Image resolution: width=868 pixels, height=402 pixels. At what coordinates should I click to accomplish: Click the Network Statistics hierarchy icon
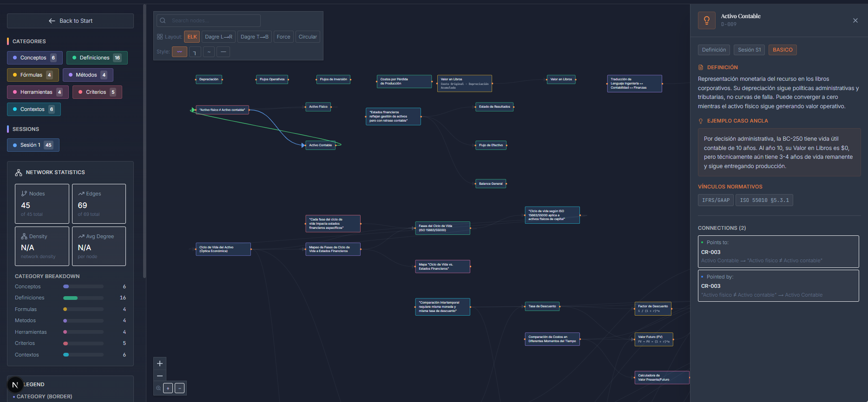click(19, 172)
